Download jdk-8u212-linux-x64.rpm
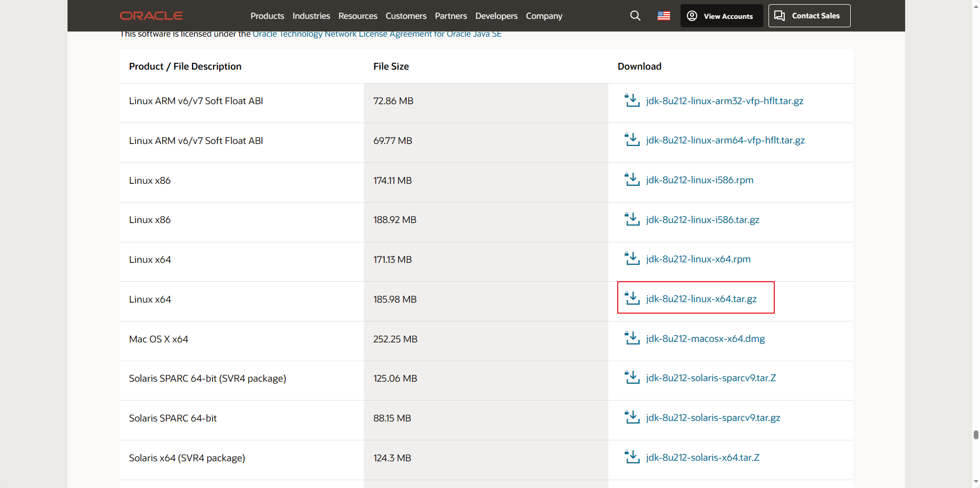Screen dimensions: 980x488 (698, 259)
